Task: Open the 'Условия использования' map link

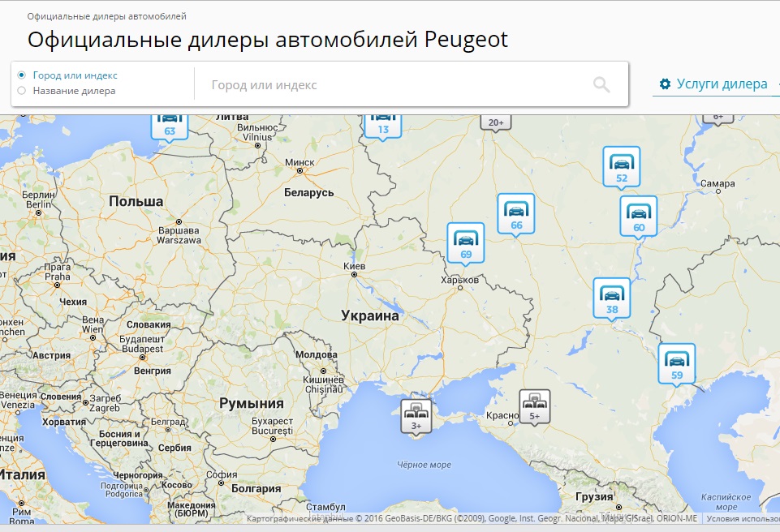Action: point(742,519)
